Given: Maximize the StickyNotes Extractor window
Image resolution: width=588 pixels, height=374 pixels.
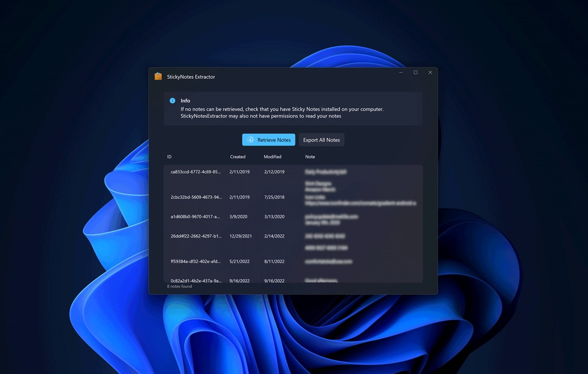Looking at the screenshot, I should tap(415, 72).
